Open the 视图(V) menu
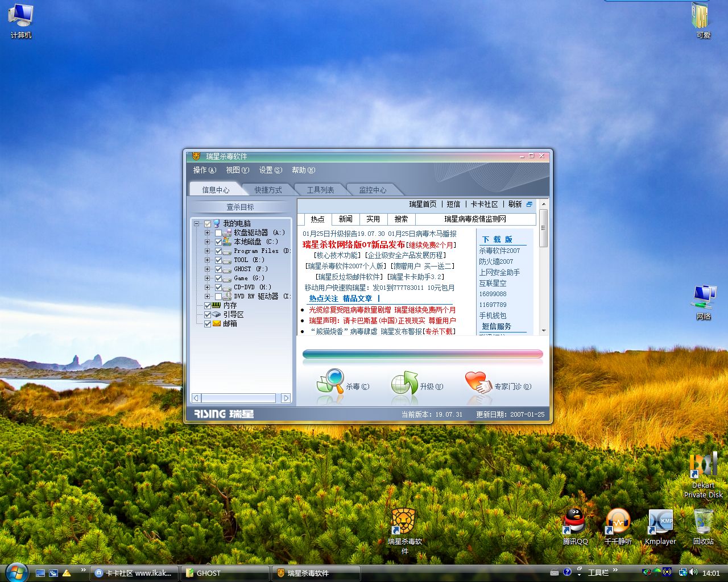 point(238,170)
